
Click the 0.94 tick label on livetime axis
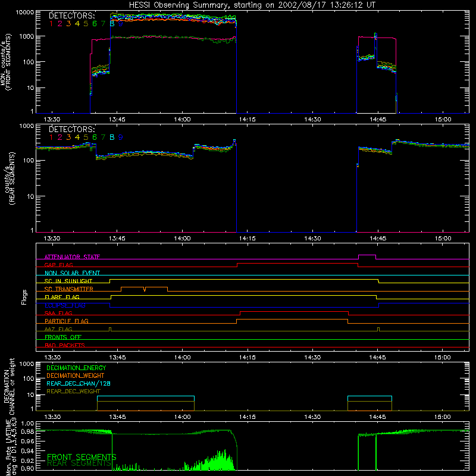point(27,451)
